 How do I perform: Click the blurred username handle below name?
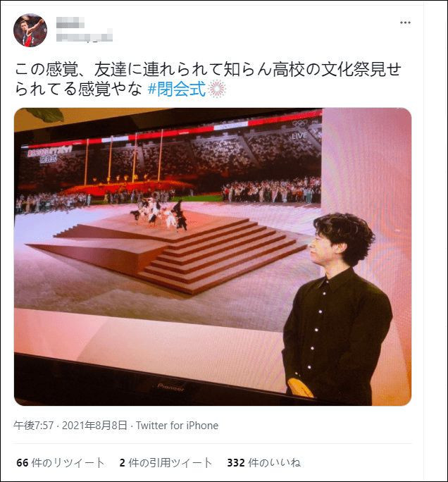tap(85, 35)
